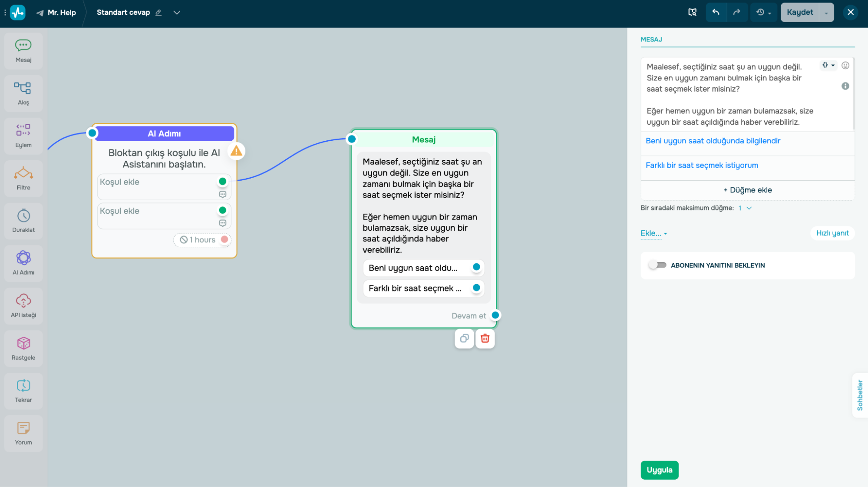Click the undo arrow in the top bar
This screenshot has height=487, width=868.
[x=716, y=12]
